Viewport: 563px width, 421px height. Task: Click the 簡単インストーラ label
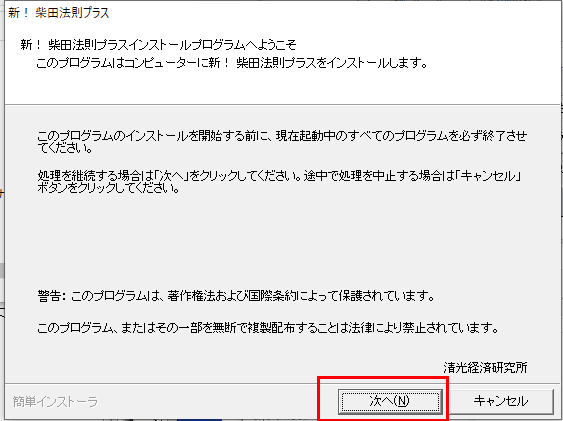pos(55,402)
